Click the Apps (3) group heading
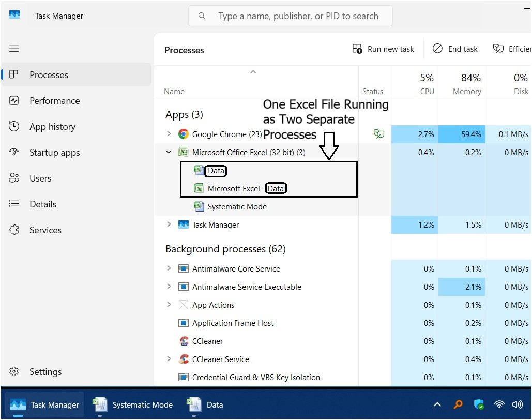Image resolution: width=532 pixels, height=420 pixels. (184, 114)
